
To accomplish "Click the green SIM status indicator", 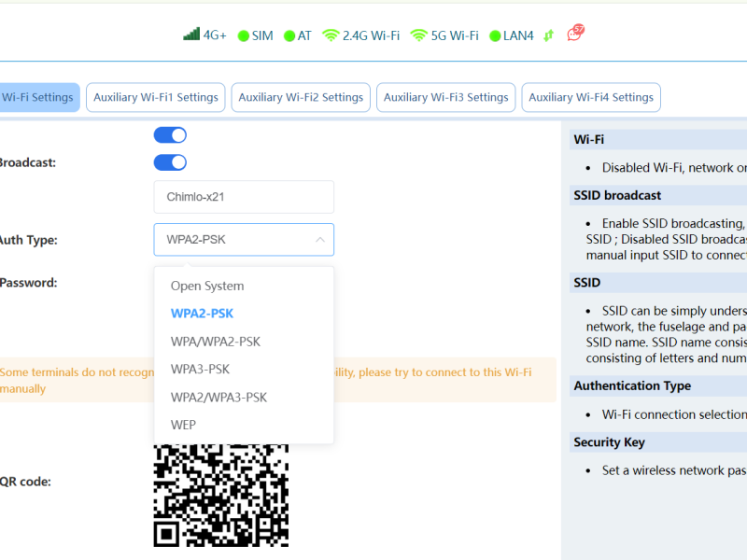I will 244,36.
